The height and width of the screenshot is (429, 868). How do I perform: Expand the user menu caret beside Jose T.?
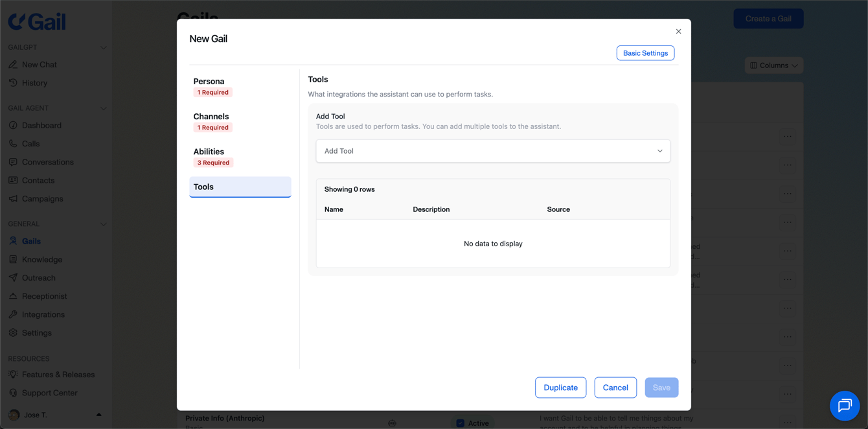(x=98, y=415)
